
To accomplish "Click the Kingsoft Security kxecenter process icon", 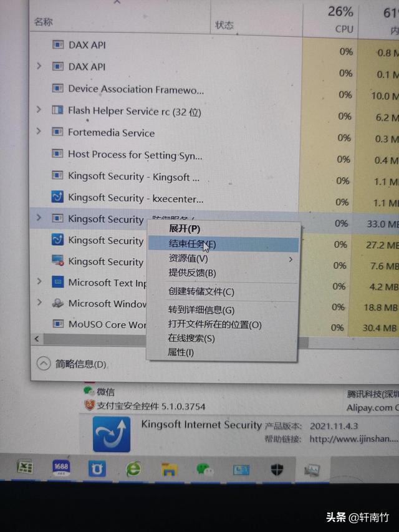I will [57, 197].
